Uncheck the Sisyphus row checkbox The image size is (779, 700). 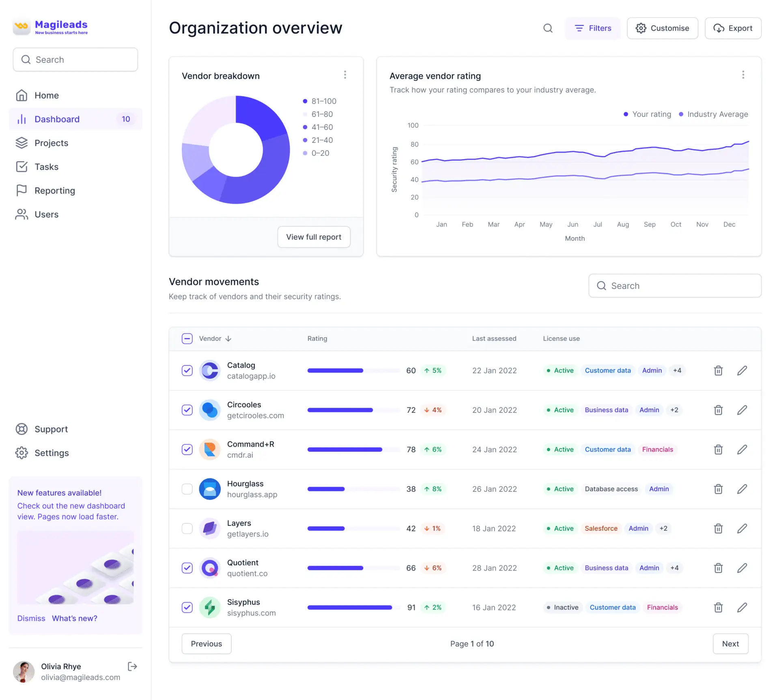[187, 607]
